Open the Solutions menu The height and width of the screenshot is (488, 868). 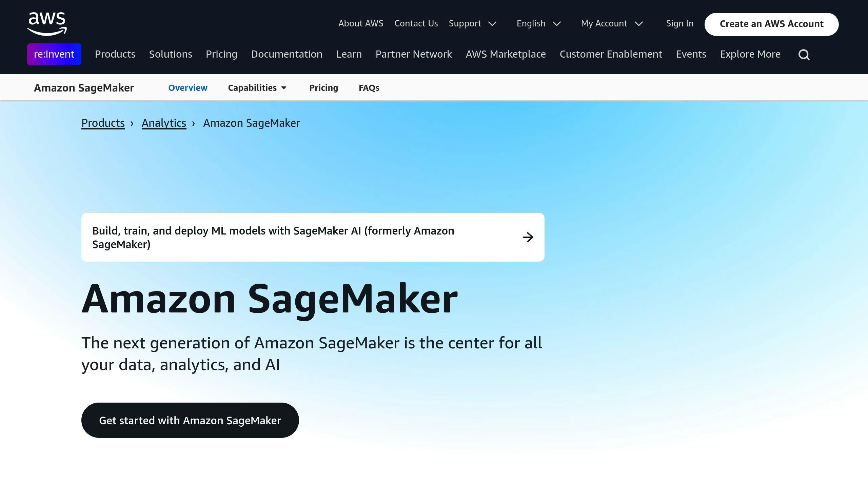171,54
